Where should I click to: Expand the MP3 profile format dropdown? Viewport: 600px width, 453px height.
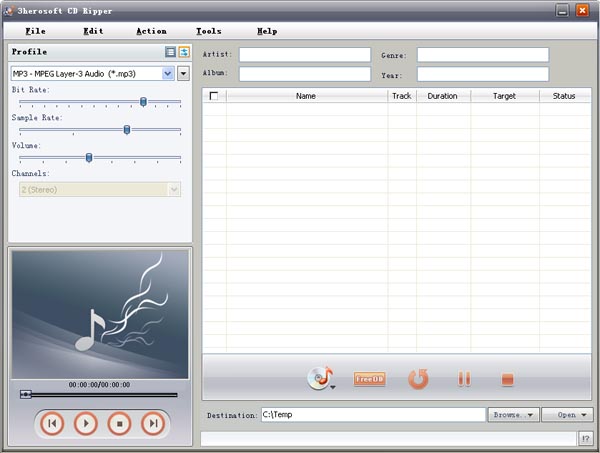click(x=167, y=73)
